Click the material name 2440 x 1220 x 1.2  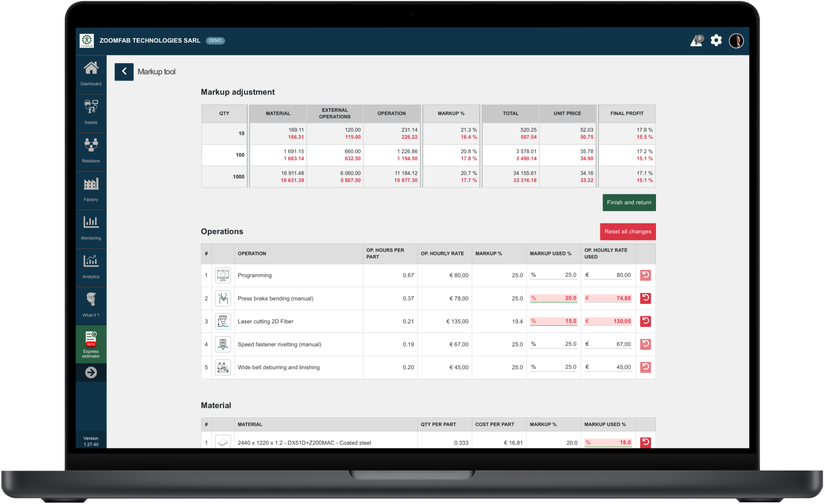(304, 442)
